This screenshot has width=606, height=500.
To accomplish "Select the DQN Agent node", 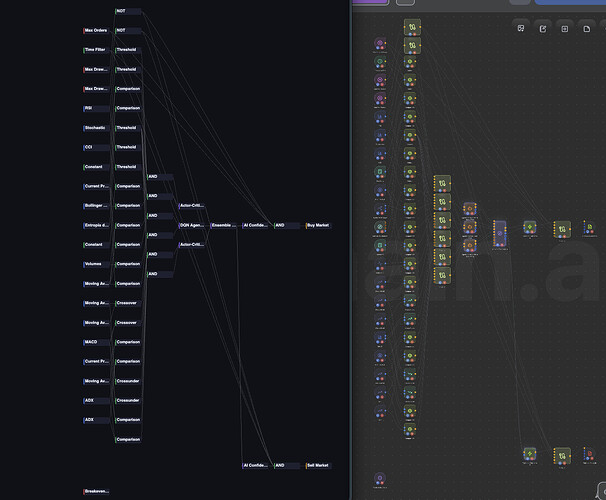I will [x=191, y=225].
